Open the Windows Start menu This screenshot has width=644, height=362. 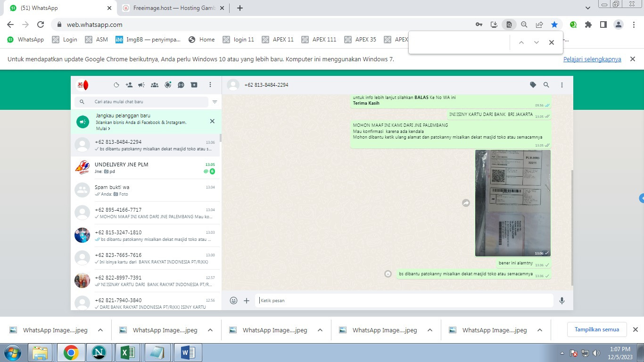point(12,353)
